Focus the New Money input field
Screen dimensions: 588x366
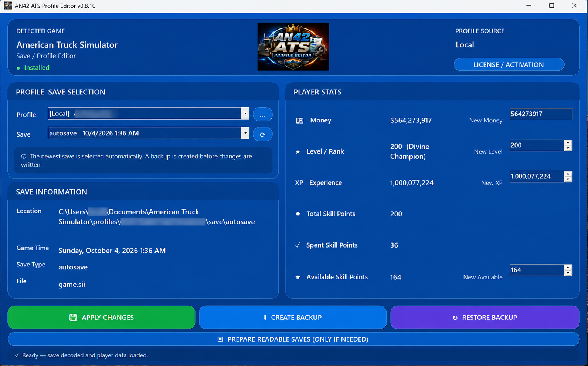(x=541, y=114)
